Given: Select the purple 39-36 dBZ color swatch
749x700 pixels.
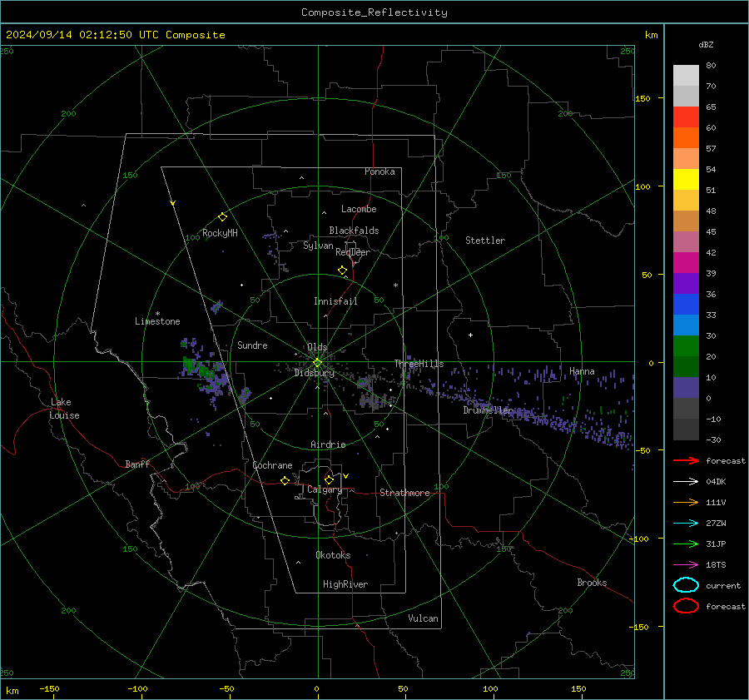Looking at the screenshot, I should tap(686, 284).
